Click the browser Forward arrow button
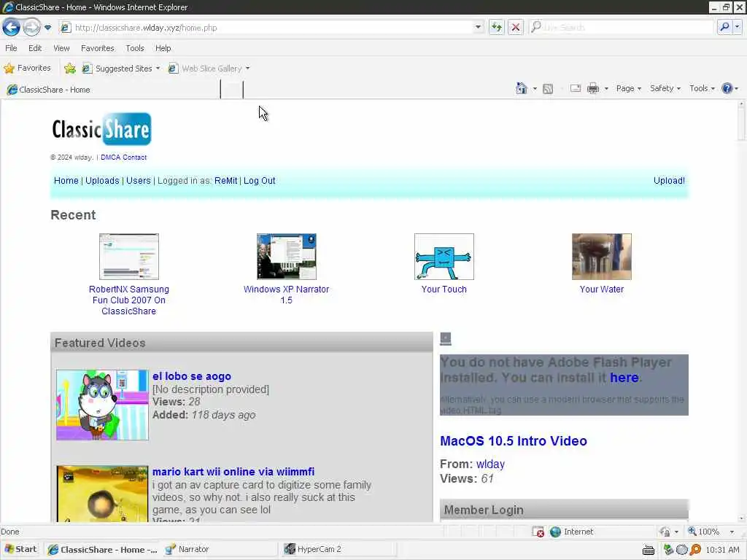This screenshot has width=747, height=560. point(31,27)
